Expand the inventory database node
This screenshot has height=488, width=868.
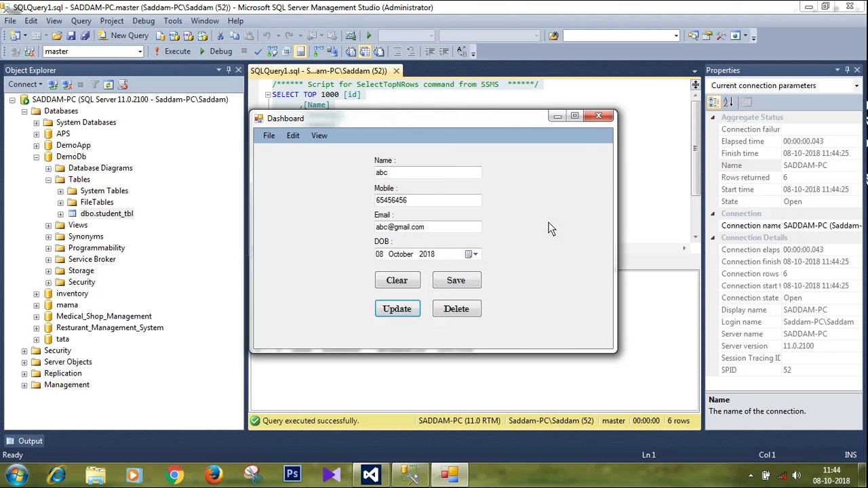pos(37,293)
